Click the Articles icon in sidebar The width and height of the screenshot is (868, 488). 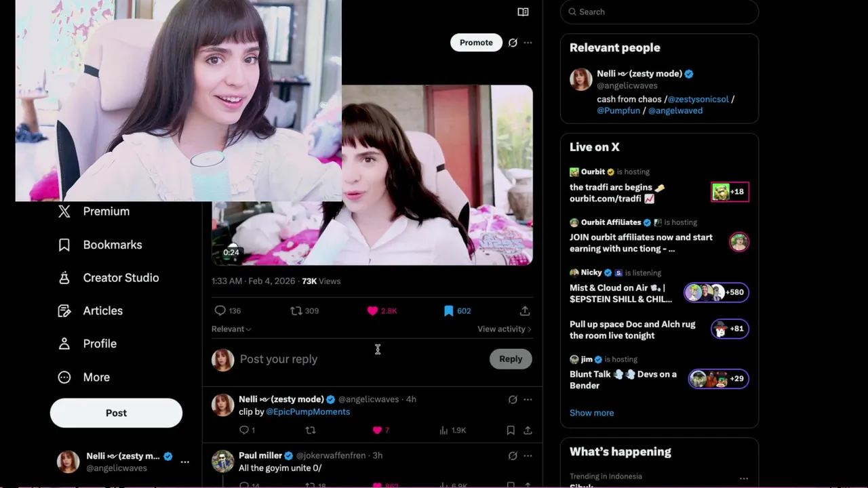click(x=64, y=310)
